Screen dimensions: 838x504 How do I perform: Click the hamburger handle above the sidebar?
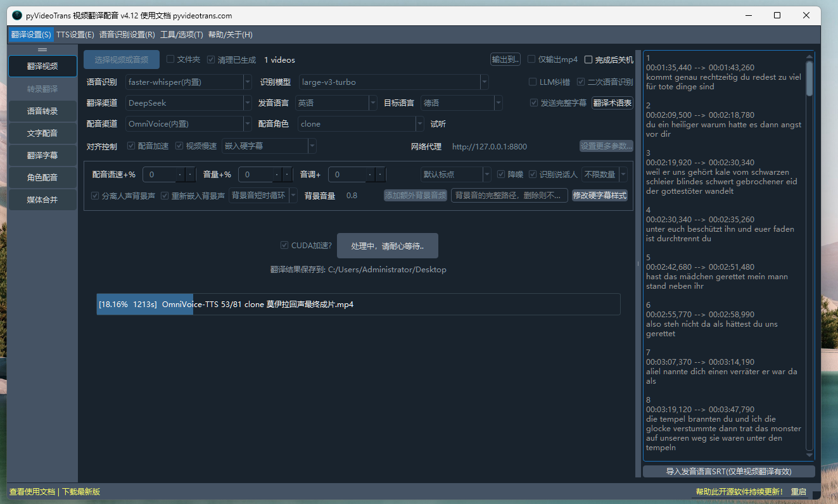[x=42, y=49]
